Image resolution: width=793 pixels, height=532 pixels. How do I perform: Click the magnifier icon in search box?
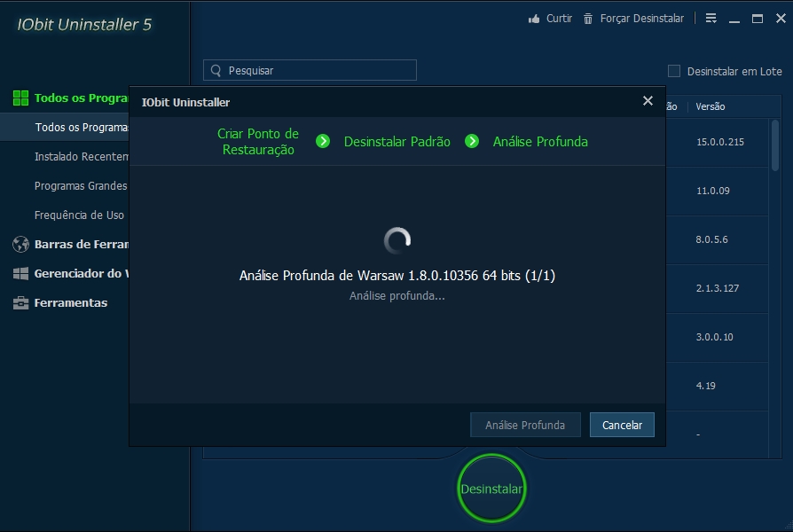216,70
